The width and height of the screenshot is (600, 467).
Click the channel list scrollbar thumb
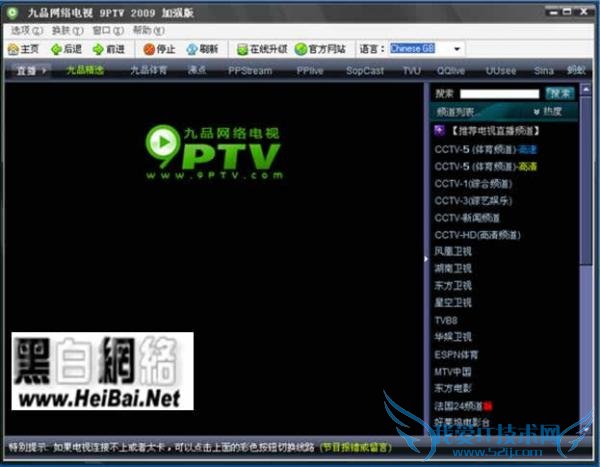(x=585, y=181)
